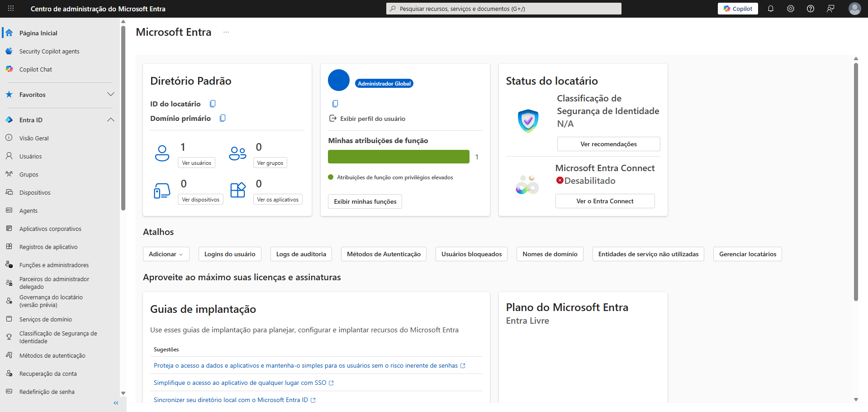
Task: Click the Copilot Chat icon in sidebar
Action: [x=9, y=69]
